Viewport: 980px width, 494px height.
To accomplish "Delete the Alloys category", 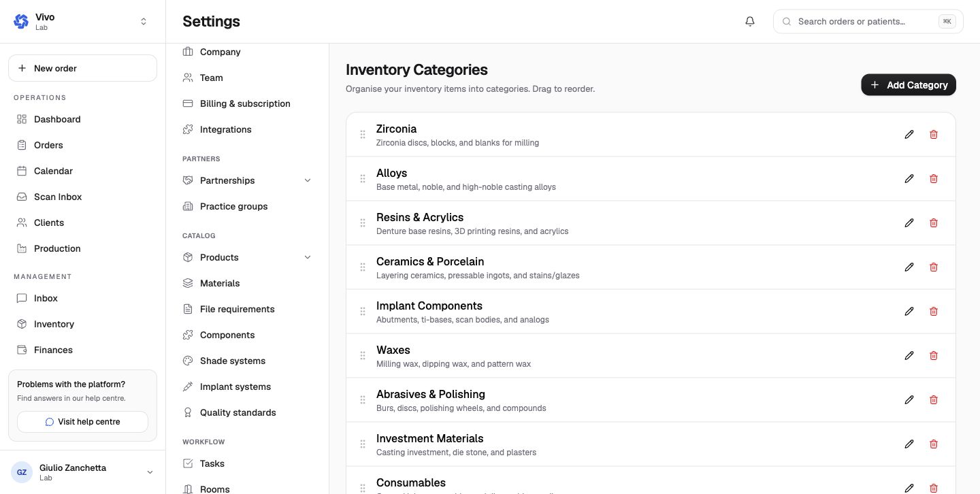I will click(934, 179).
